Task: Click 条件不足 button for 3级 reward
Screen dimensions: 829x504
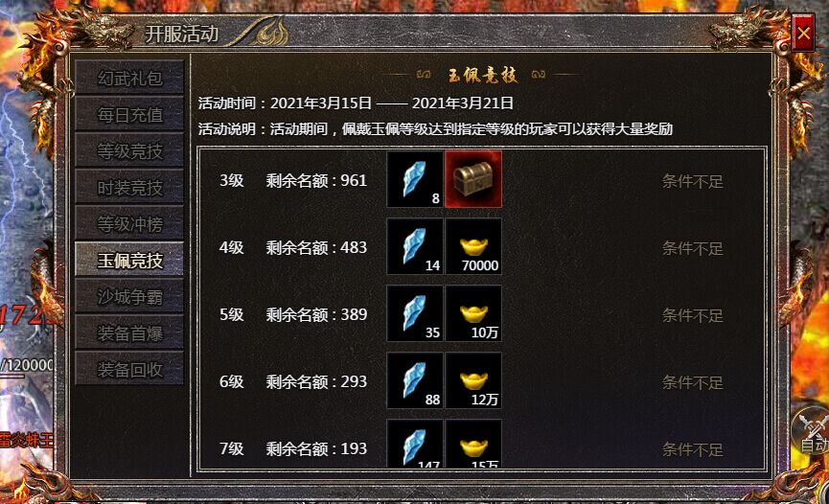Action: tap(692, 181)
